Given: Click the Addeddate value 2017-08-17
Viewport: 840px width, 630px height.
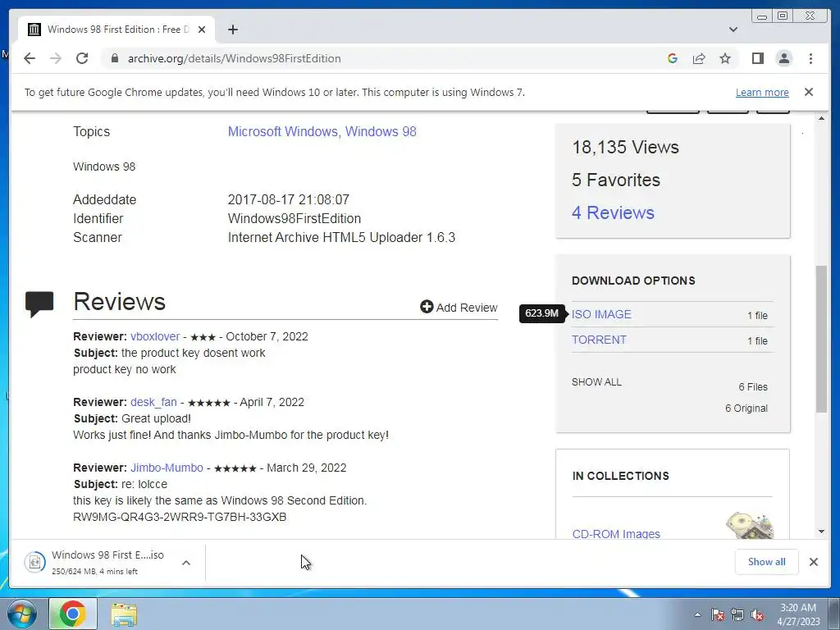Looking at the screenshot, I should (x=288, y=200).
